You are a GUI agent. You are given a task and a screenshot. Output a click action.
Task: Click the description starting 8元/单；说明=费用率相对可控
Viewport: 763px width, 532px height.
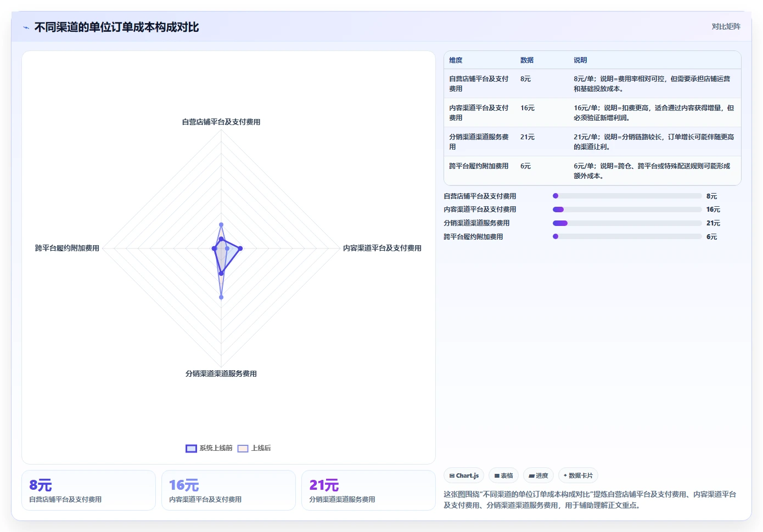click(652, 84)
